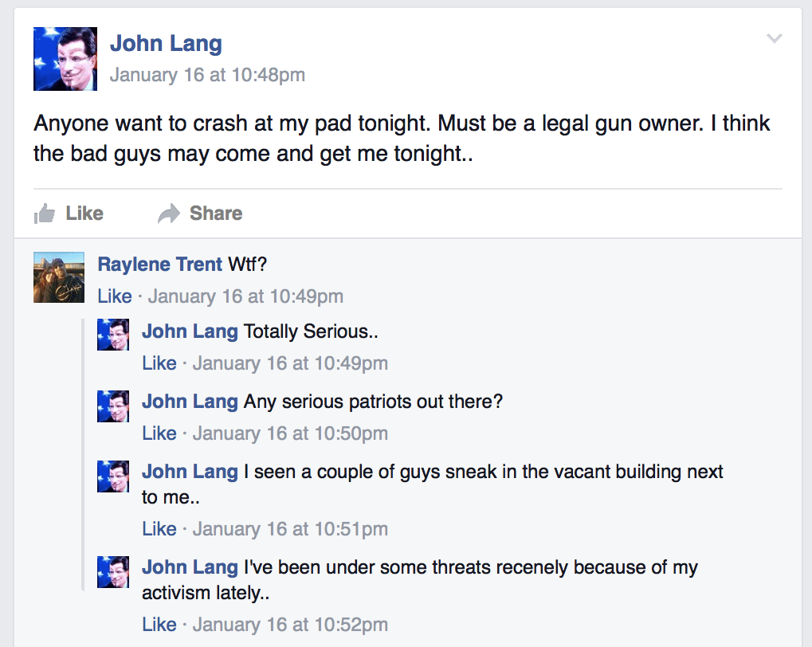The height and width of the screenshot is (647, 812).
Task: Click the Share label under the post
Action: click(216, 214)
